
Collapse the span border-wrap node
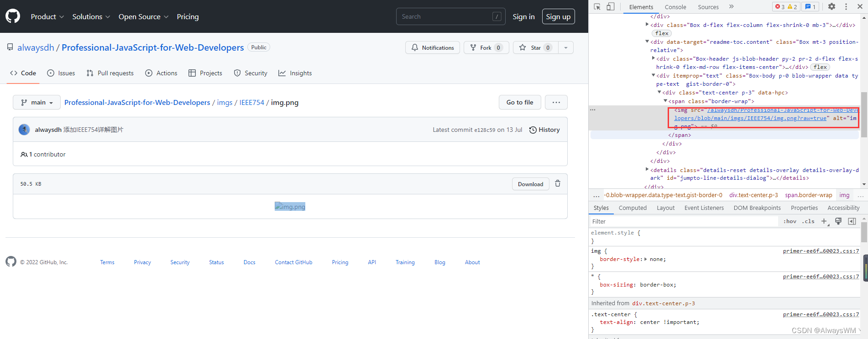tap(665, 101)
